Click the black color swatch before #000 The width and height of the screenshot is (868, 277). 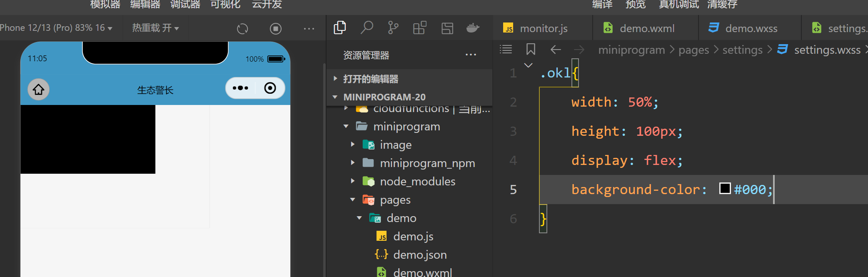click(725, 189)
